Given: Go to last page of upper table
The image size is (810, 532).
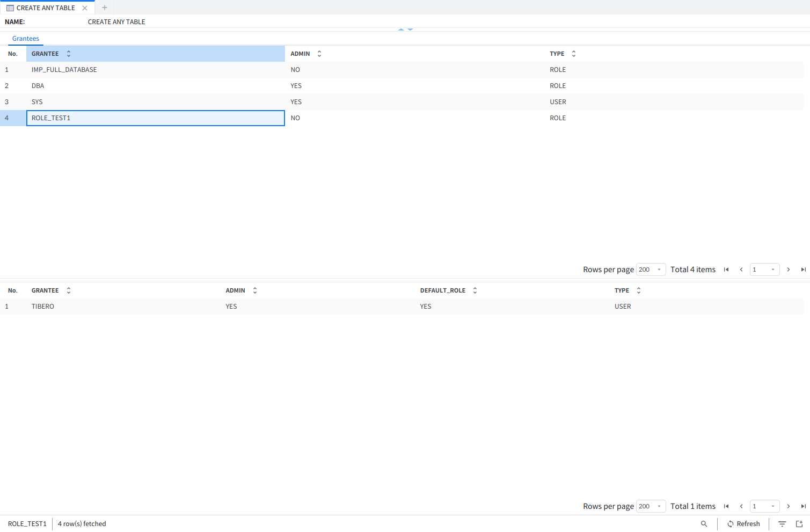Looking at the screenshot, I should 803,269.
